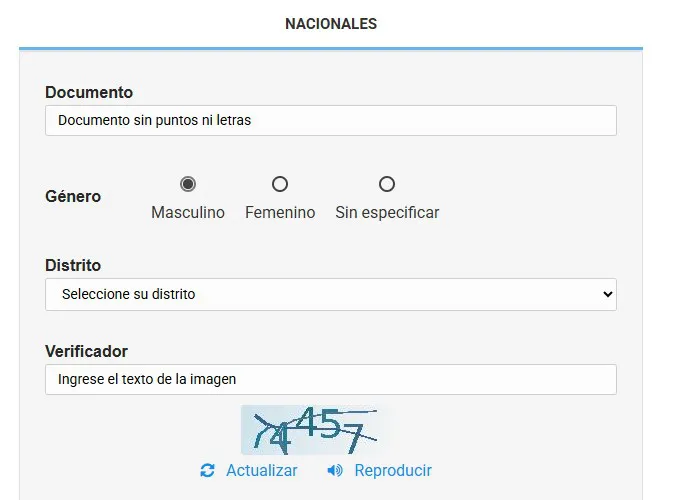The height and width of the screenshot is (500, 693).
Task: Click the refresh icon beside Actualizar
Action: (x=208, y=470)
